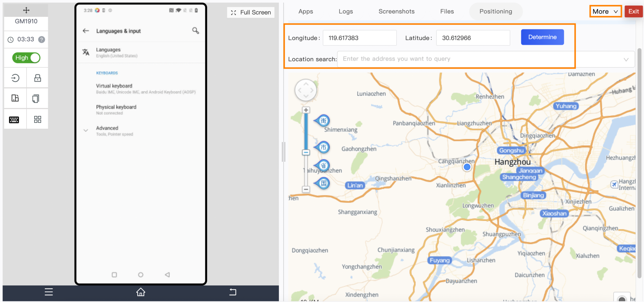Viewport: 644px width, 302px height.
Task: Zoom out with the bottom minus button
Action: pos(306,189)
